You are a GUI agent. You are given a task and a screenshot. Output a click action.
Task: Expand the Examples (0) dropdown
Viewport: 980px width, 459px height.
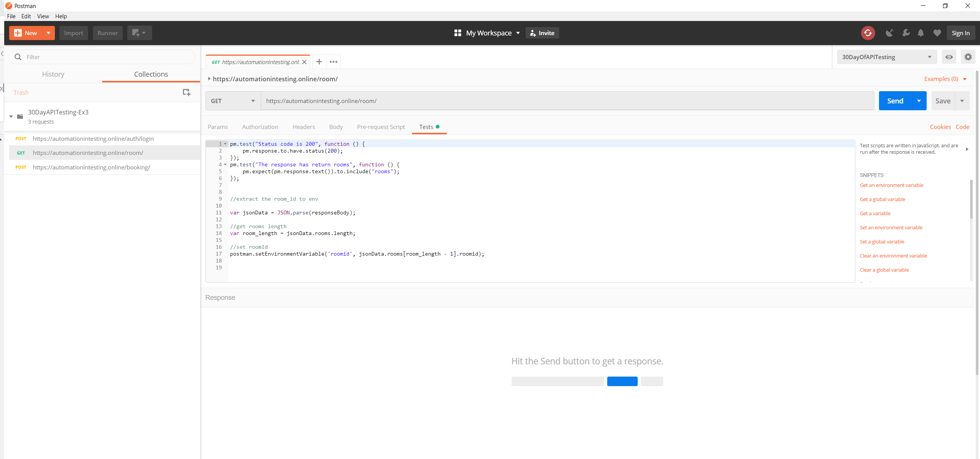[x=945, y=79]
